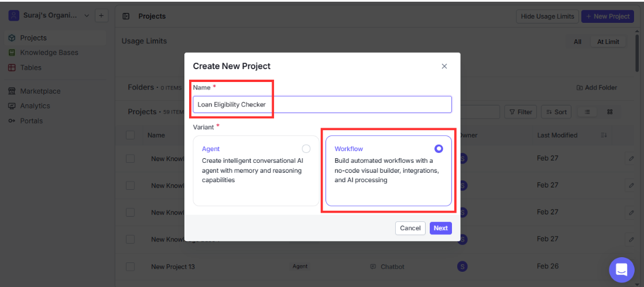Click the Usage Limits heading
644x287 pixels.
coord(144,41)
